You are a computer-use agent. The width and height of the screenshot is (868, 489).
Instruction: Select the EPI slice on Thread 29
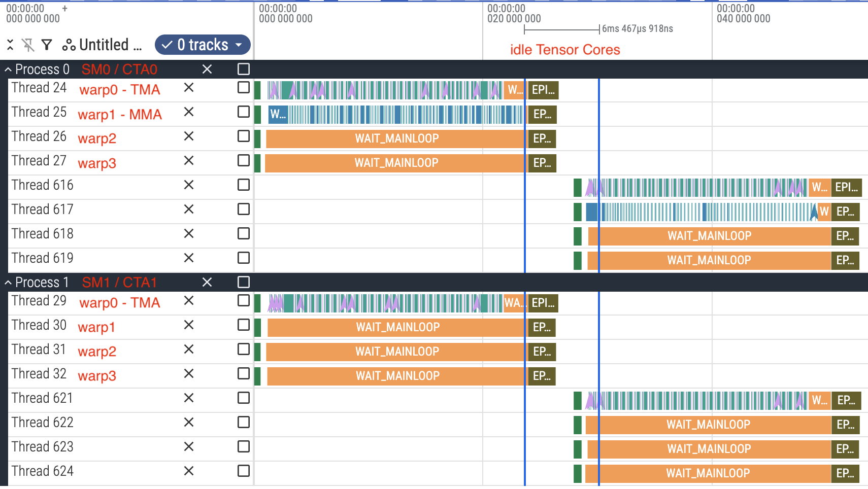click(543, 303)
